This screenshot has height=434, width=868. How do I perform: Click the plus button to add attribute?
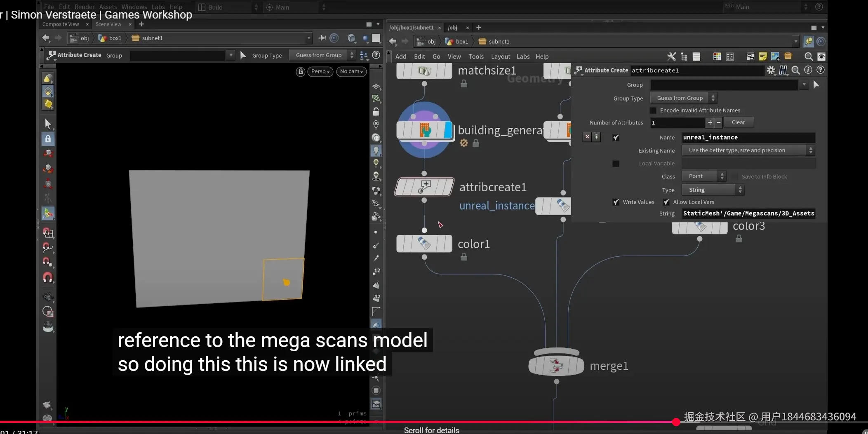[x=710, y=122]
